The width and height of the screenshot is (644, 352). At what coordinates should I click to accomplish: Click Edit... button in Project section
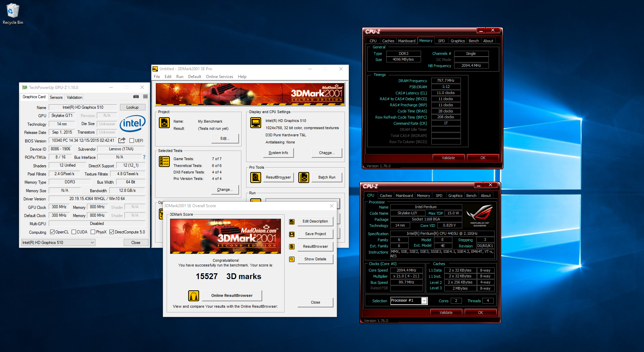pos(225,138)
